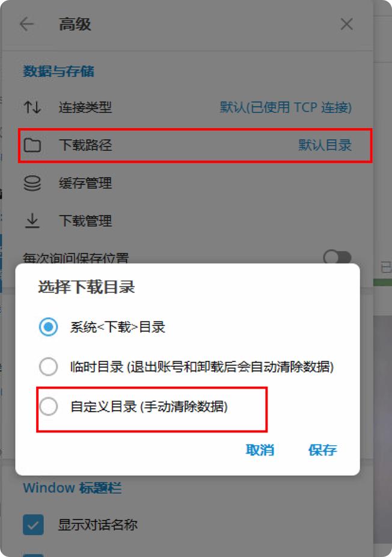
Task: Click the 数据与存储 section heading
Action: coord(58,72)
